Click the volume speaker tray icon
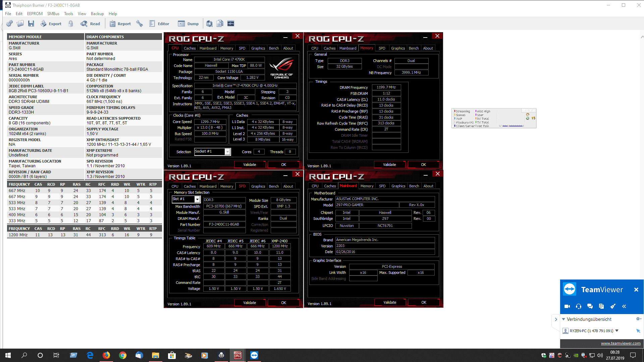Image resolution: width=644 pixels, height=362 pixels. point(600,355)
